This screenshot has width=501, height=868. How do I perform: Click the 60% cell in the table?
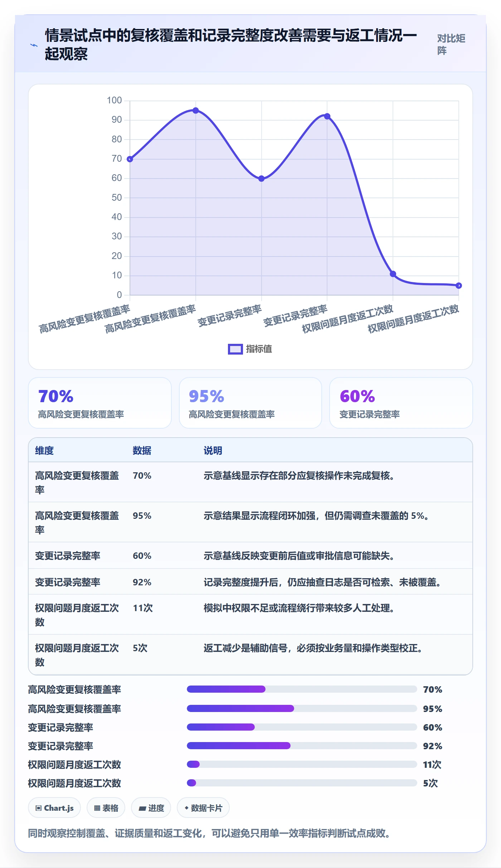142,556
